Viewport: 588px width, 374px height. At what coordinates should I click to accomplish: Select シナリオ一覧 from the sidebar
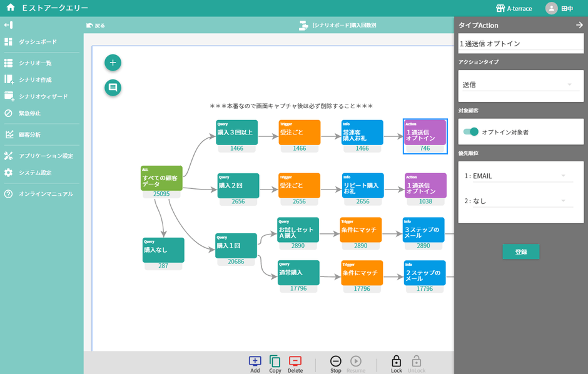(x=35, y=63)
